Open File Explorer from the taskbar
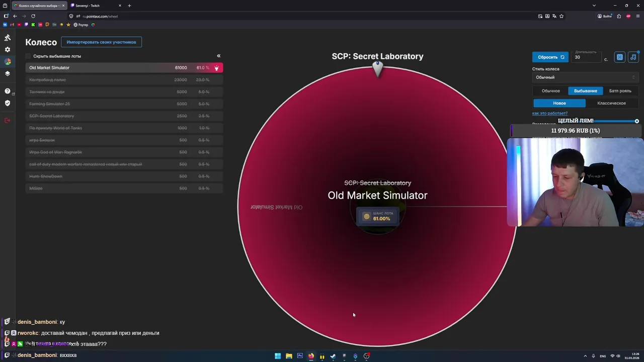644x362 pixels. [x=289, y=356]
